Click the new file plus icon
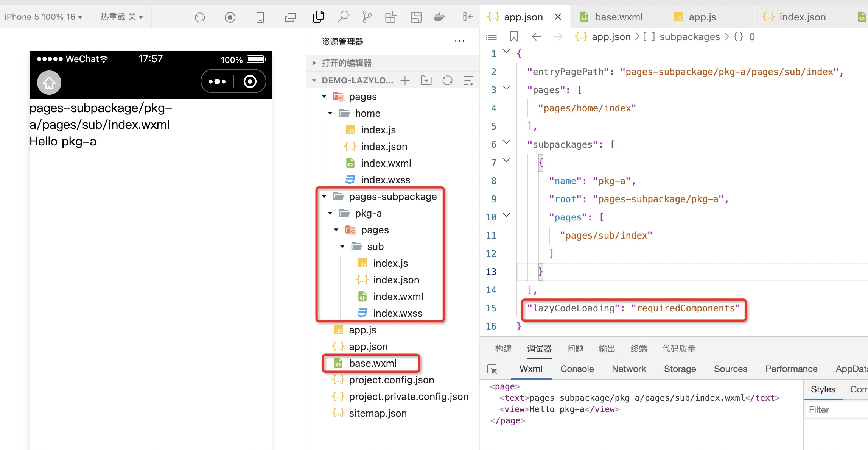Screen dimensions: 868x450 tap(405, 80)
